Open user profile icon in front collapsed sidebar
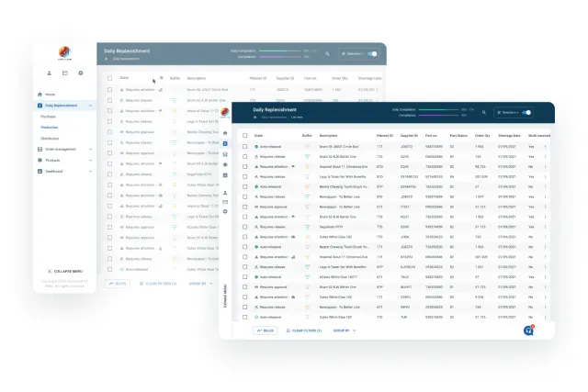This screenshot has width=588, height=392. click(225, 193)
